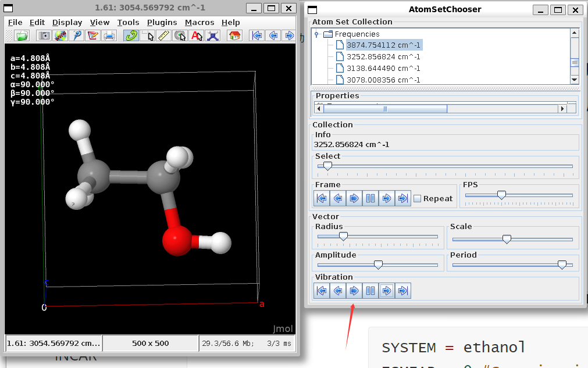Image resolution: width=588 pixels, height=368 pixels.
Task: Click the blue model kit molecule icon
Action: pos(213,35)
